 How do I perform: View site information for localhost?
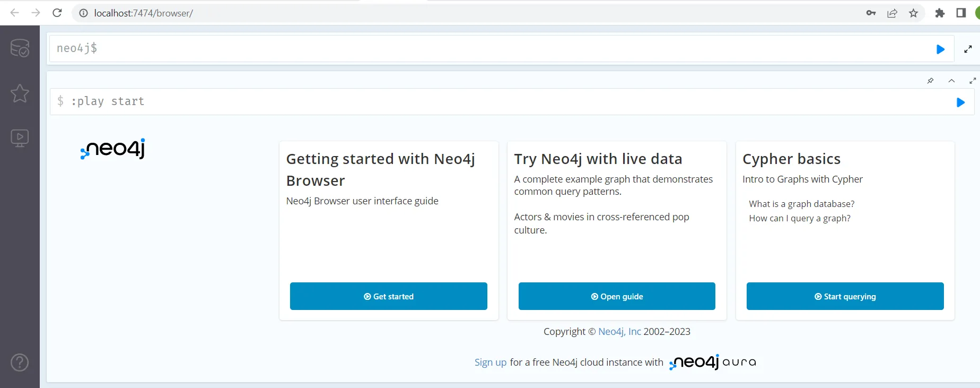[83, 13]
